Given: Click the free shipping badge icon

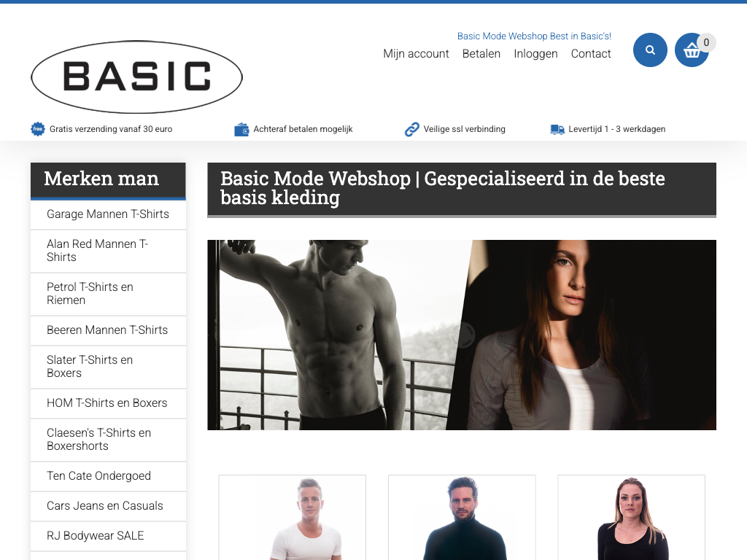Looking at the screenshot, I should [x=38, y=129].
